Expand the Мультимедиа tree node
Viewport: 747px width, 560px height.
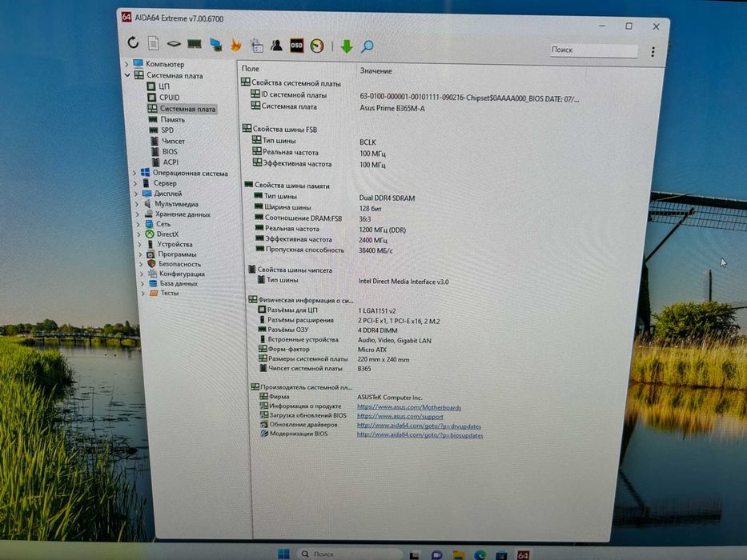click(x=137, y=204)
